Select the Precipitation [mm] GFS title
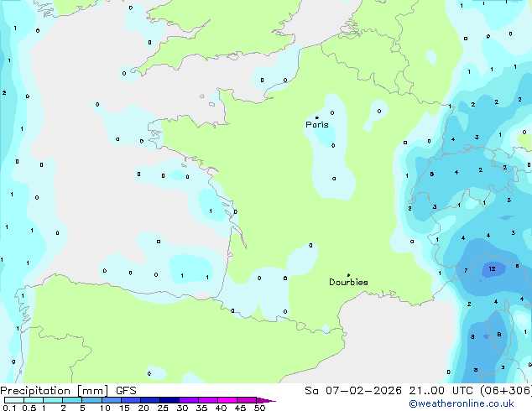The width and height of the screenshot is (532, 411). (x=68, y=391)
